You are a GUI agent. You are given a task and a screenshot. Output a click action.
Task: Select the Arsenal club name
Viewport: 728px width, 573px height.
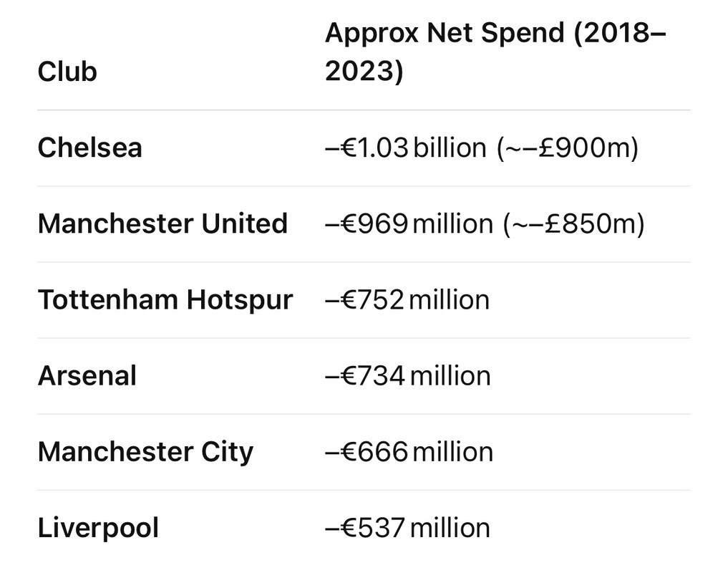[87, 375]
